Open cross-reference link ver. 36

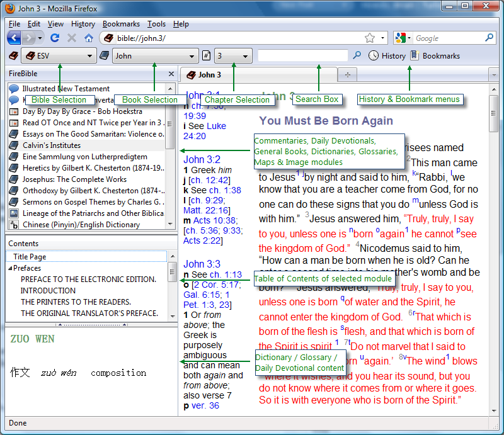[205, 405]
